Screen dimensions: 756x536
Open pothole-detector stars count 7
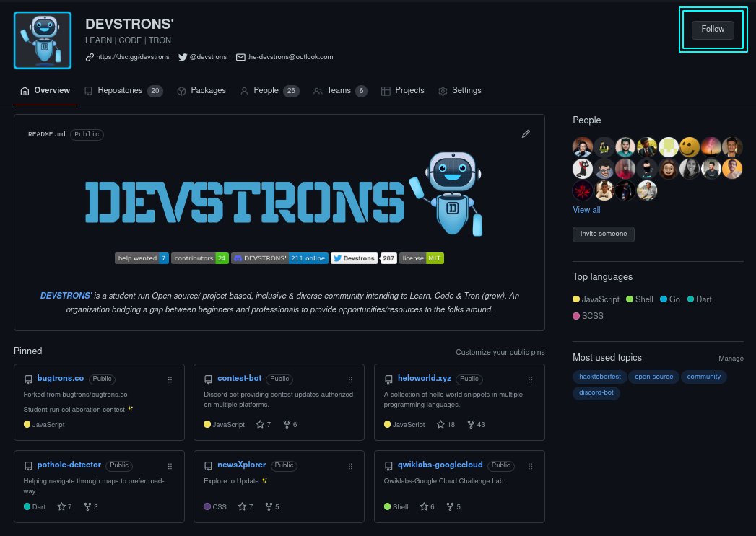click(64, 506)
